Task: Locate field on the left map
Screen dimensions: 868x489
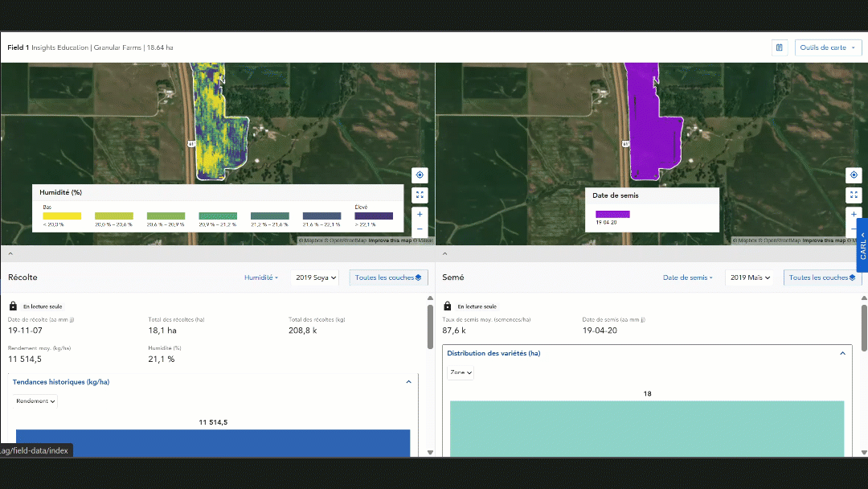Action: (420, 175)
